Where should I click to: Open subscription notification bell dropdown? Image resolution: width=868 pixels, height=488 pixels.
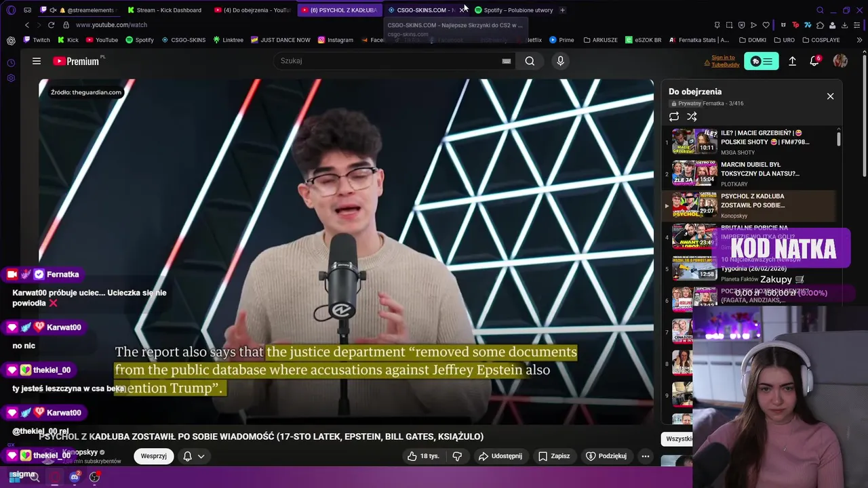(193, 456)
